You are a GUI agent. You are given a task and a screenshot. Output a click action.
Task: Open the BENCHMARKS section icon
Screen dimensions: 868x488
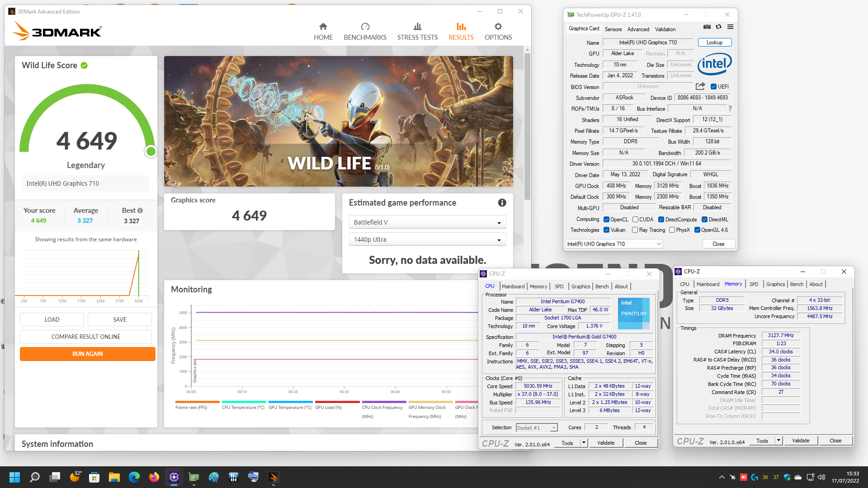365,27
